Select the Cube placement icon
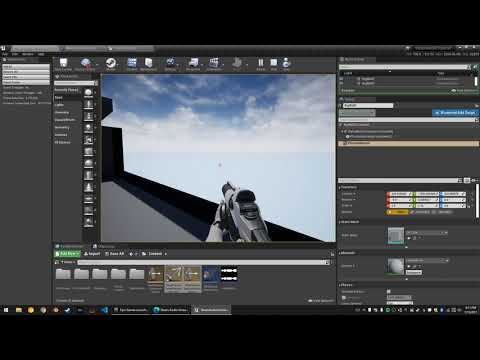The height and width of the screenshot is (360, 480). [x=88, y=151]
